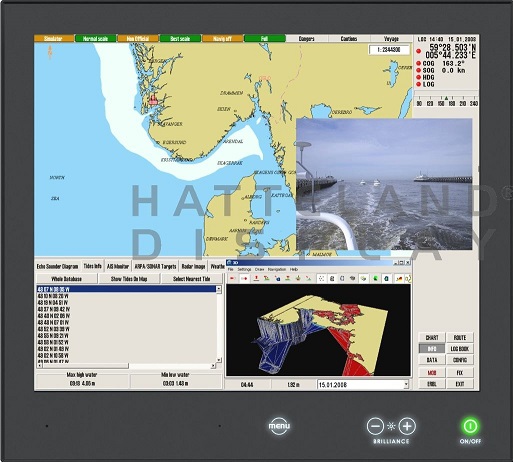Image resolution: width=513 pixels, height=462 pixels.
Task: Toggle the Navig off status button
Action: point(222,39)
